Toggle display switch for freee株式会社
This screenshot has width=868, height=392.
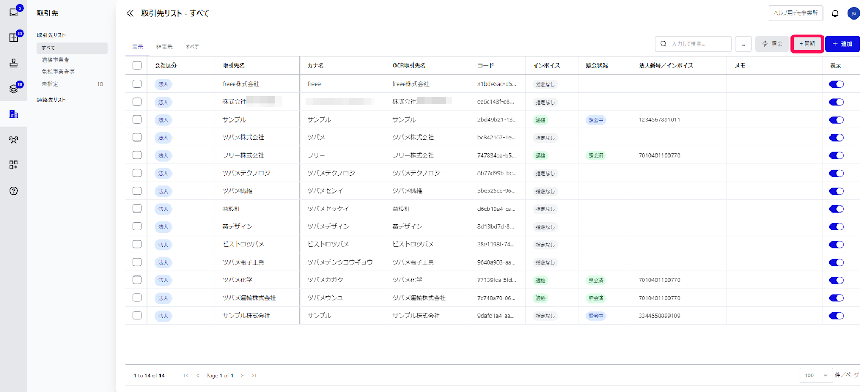(837, 84)
